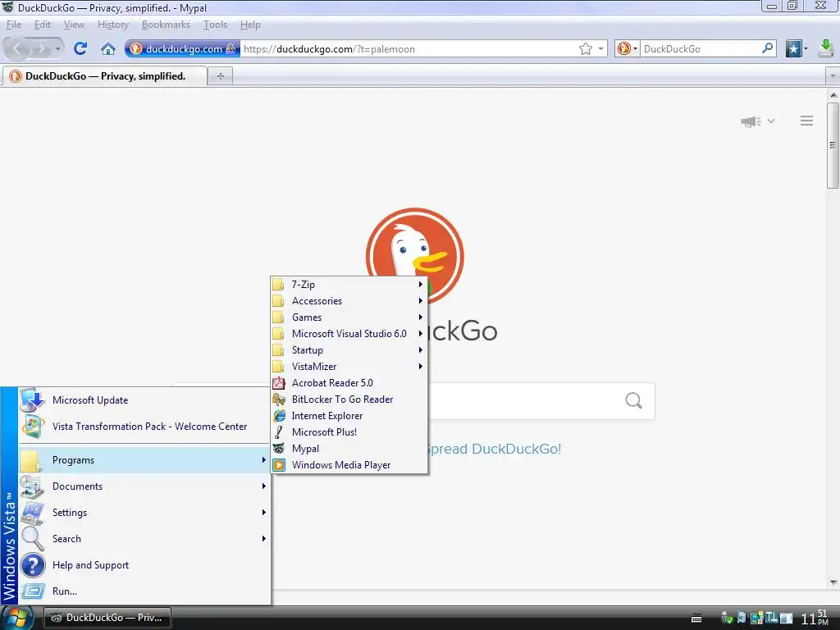This screenshot has width=840, height=630.
Task: Launch Microsoft Plus!
Action: coord(349,432)
